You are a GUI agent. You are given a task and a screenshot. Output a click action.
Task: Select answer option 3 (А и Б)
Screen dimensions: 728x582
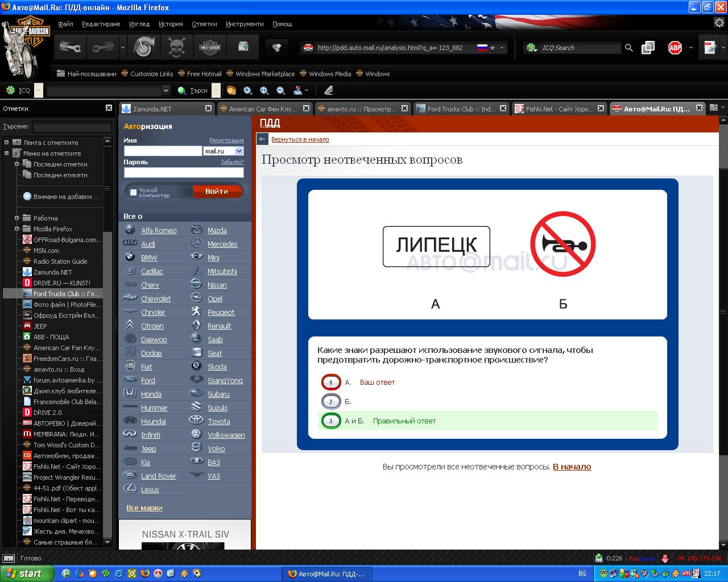tap(331, 421)
